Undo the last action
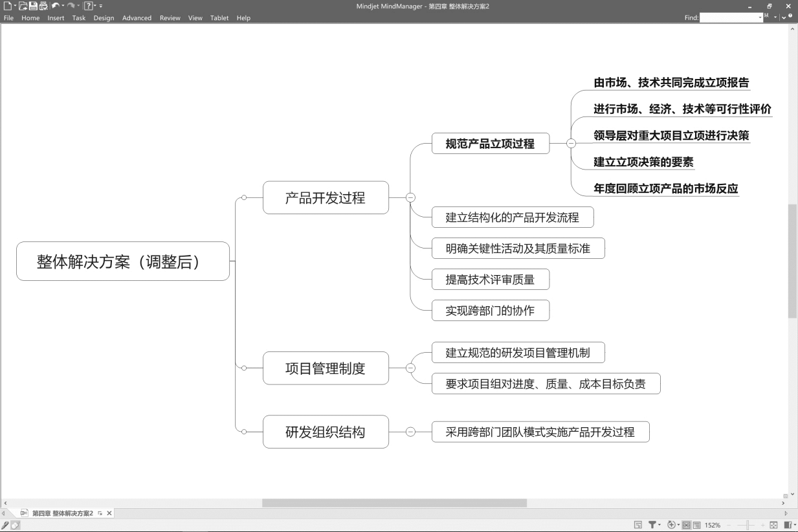The image size is (798, 532). [55, 6]
